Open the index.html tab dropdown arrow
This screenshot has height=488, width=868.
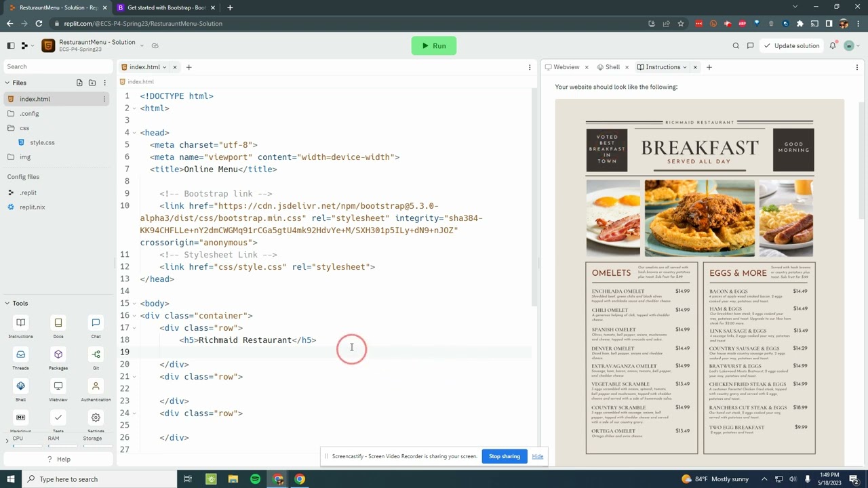164,67
